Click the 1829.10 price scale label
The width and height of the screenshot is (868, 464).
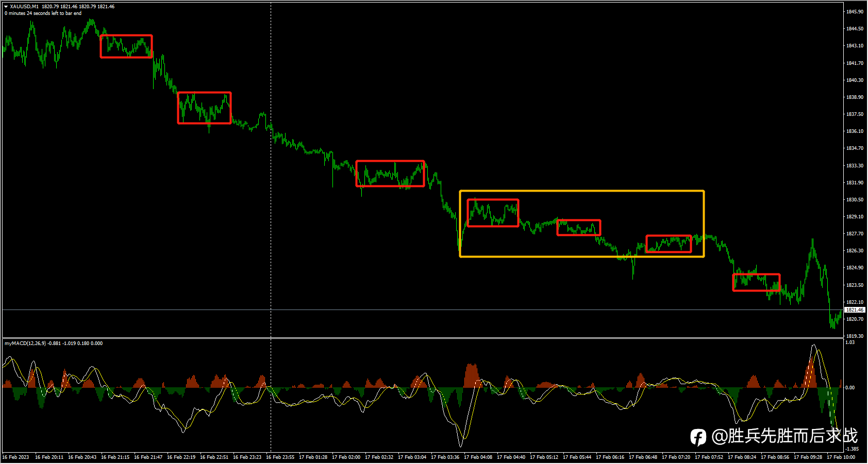(855, 217)
